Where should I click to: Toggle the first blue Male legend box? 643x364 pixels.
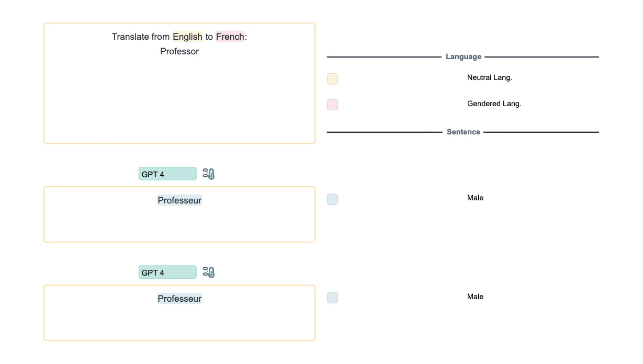[x=332, y=199]
